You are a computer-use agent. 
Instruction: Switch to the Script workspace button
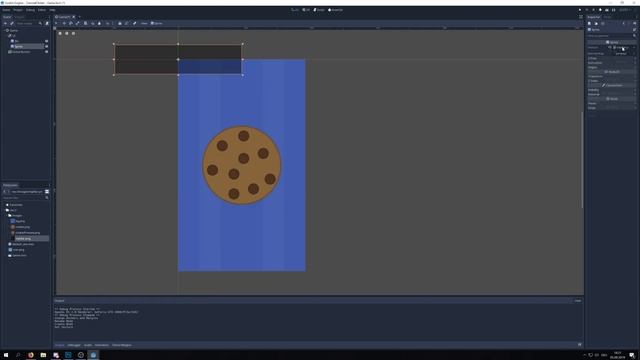coord(319,10)
